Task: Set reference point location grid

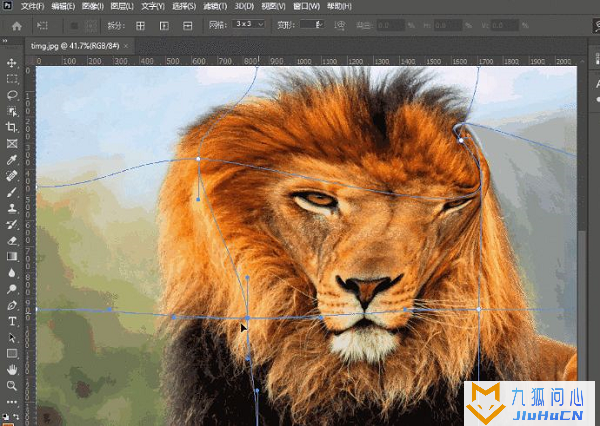Action: (x=91, y=26)
